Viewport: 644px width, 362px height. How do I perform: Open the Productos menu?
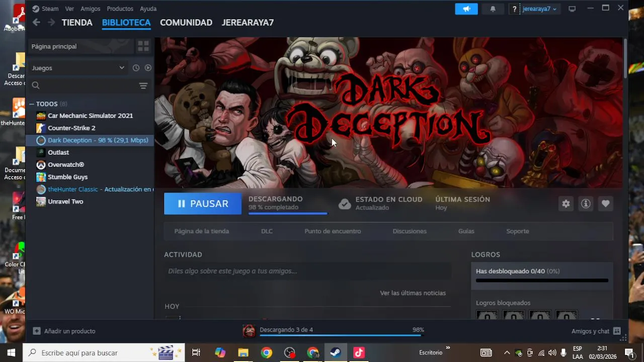[x=120, y=9]
